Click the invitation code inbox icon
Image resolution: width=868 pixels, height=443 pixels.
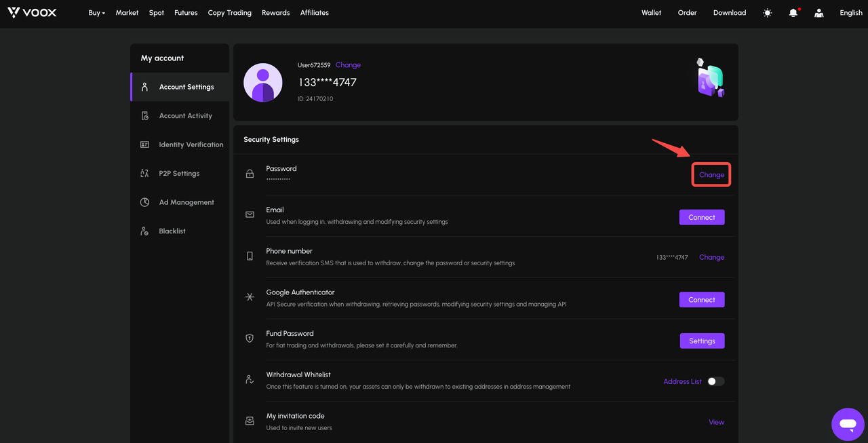250,421
